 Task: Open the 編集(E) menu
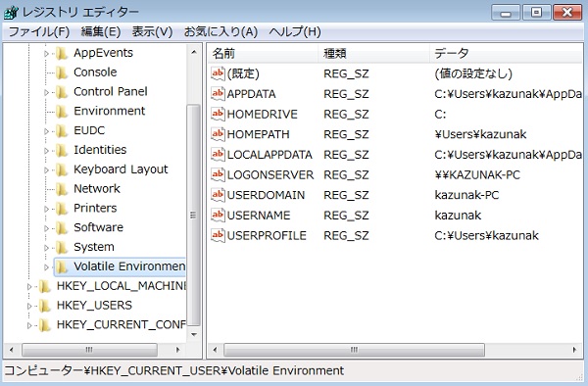pos(101,32)
